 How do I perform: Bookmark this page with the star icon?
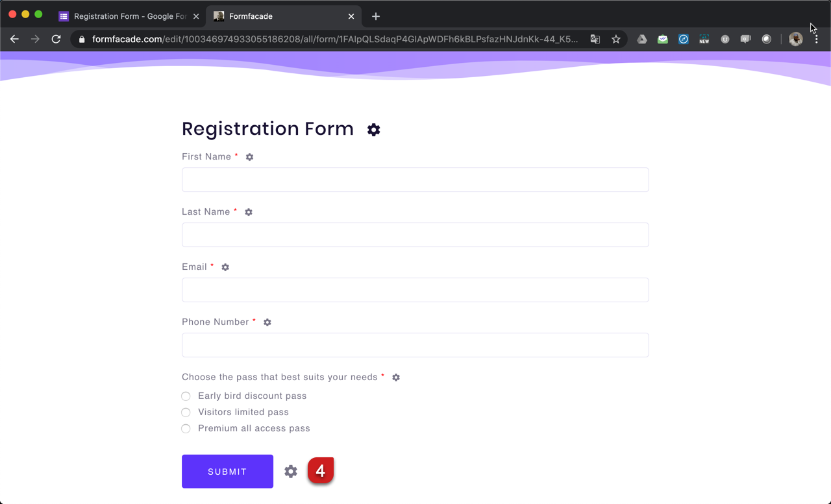[x=616, y=39]
